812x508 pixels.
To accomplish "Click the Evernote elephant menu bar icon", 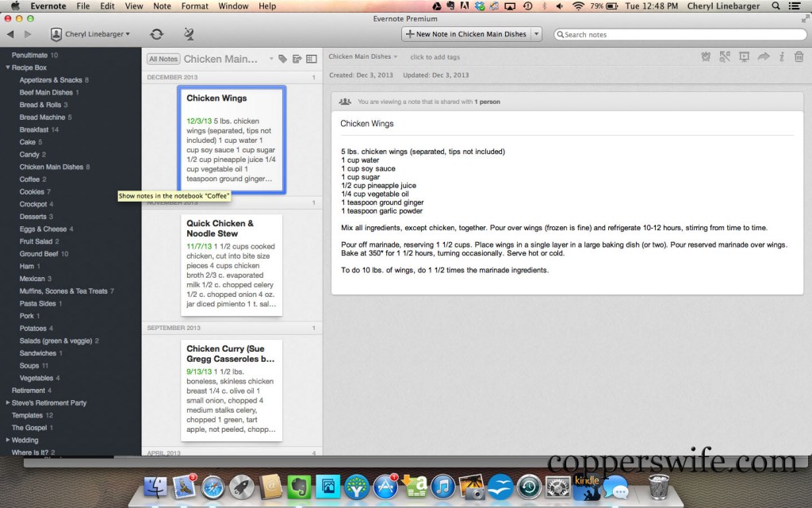I will tap(450, 6).
